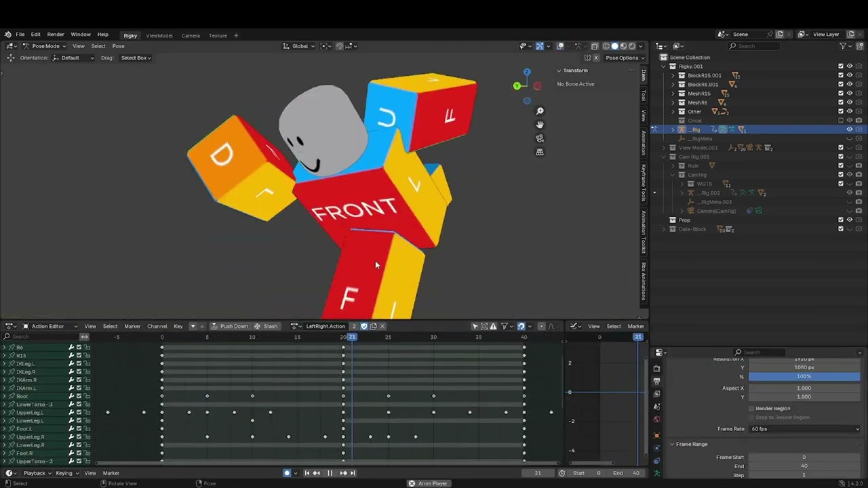Toggle eye visibility of __Rig object

[x=850, y=129]
